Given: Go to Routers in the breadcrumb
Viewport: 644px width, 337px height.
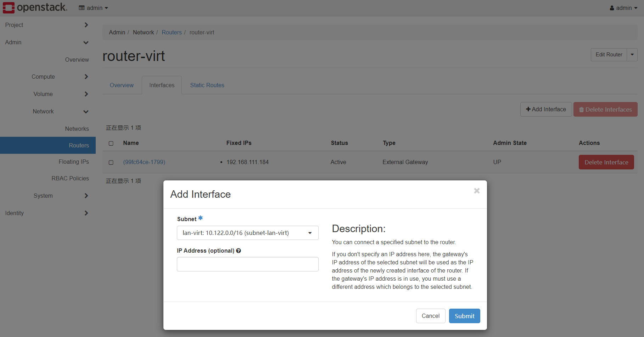Looking at the screenshot, I should [x=172, y=33].
